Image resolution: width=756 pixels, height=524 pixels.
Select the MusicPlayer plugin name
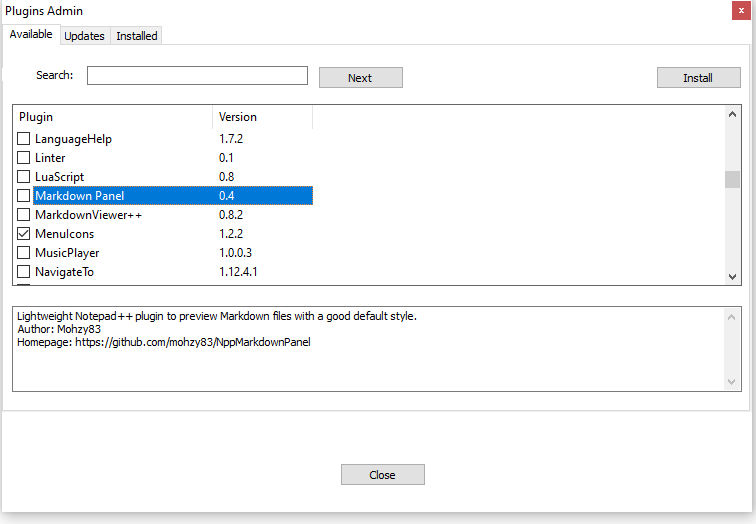click(67, 253)
